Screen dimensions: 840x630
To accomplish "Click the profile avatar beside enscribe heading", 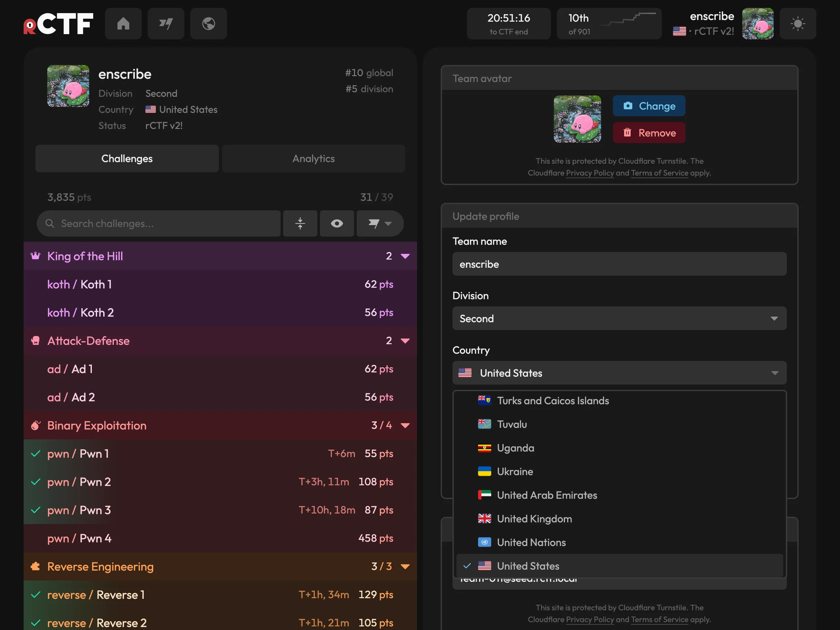I will pyautogui.click(x=68, y=86).
